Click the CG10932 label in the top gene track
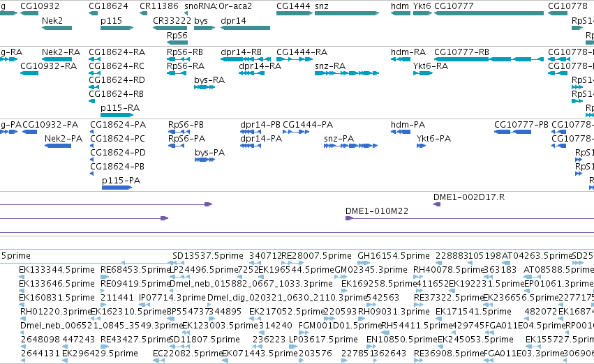The height and width of the screenshot is (364, 594). pos(40,6)
